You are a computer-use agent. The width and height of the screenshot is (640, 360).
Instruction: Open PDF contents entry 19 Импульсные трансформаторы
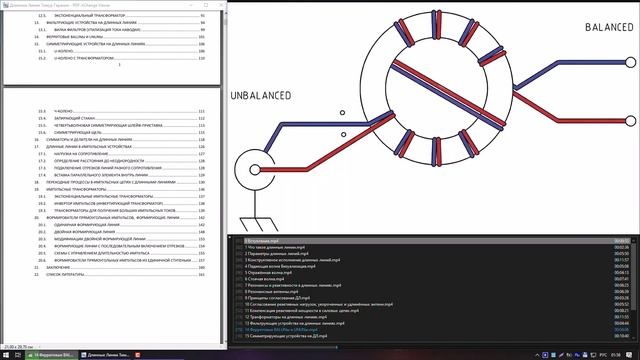pos(119,189)
